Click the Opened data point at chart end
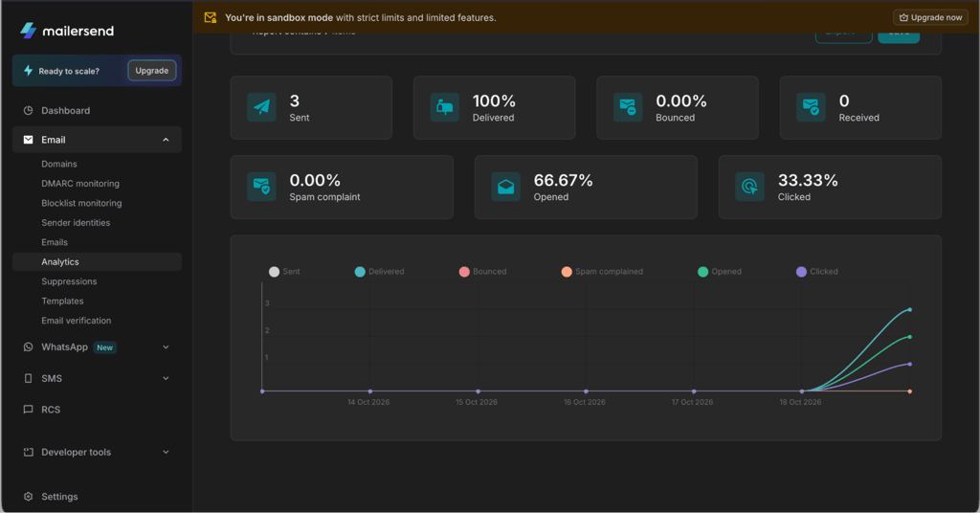980x513 pixels. point(910,337)
